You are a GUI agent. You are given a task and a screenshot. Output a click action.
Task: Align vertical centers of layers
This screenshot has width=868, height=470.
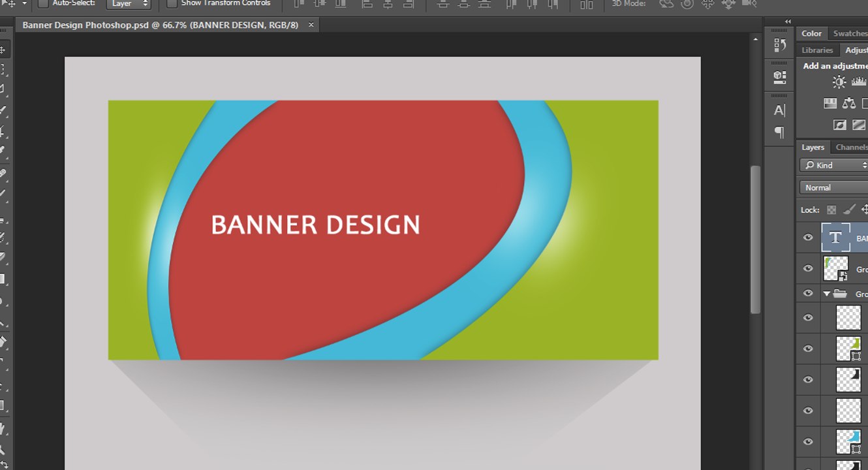point(320,4)
